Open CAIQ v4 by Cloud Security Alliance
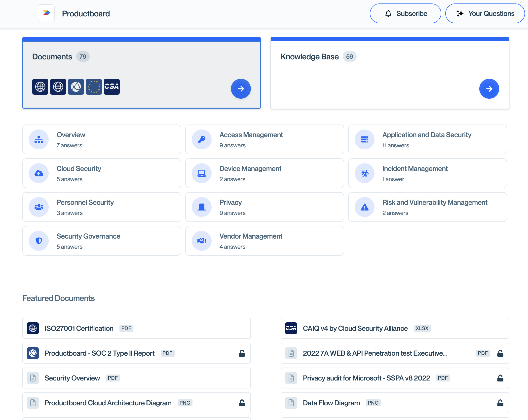Viewport: 528px width, 420px height. coord(395,328)
